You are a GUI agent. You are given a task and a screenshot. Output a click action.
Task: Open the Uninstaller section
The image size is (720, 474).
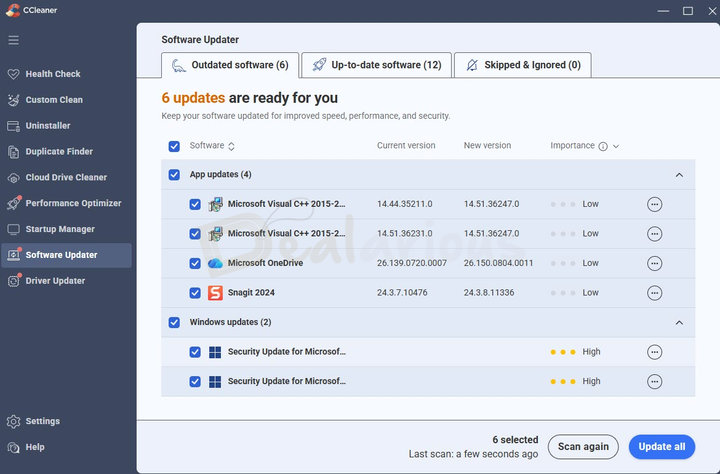[67, 126]
